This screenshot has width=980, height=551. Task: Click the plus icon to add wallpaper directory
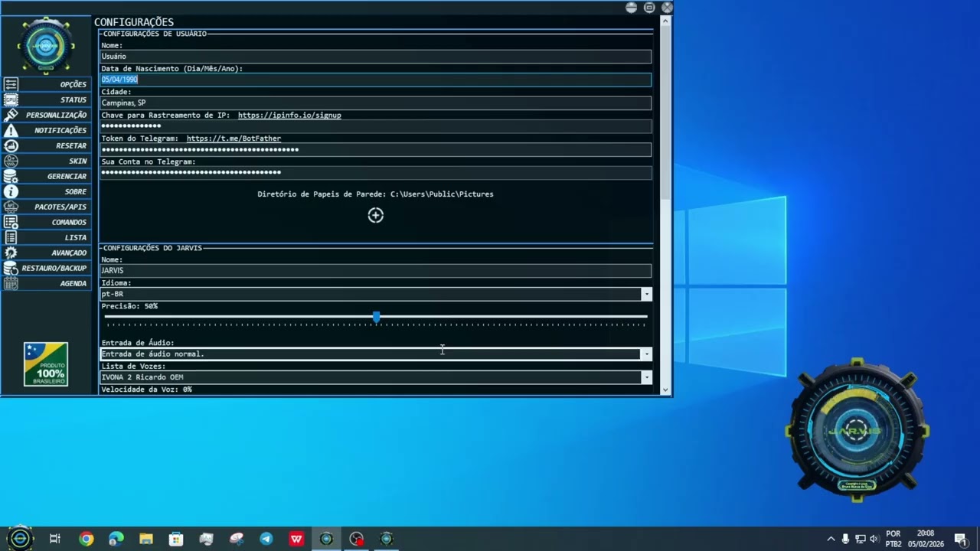(375, 215)
